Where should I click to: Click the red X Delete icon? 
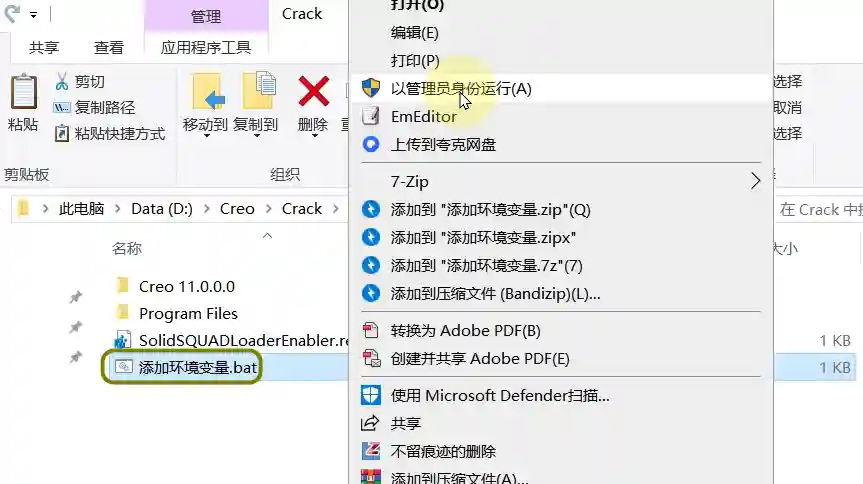[x=313, y=91]
